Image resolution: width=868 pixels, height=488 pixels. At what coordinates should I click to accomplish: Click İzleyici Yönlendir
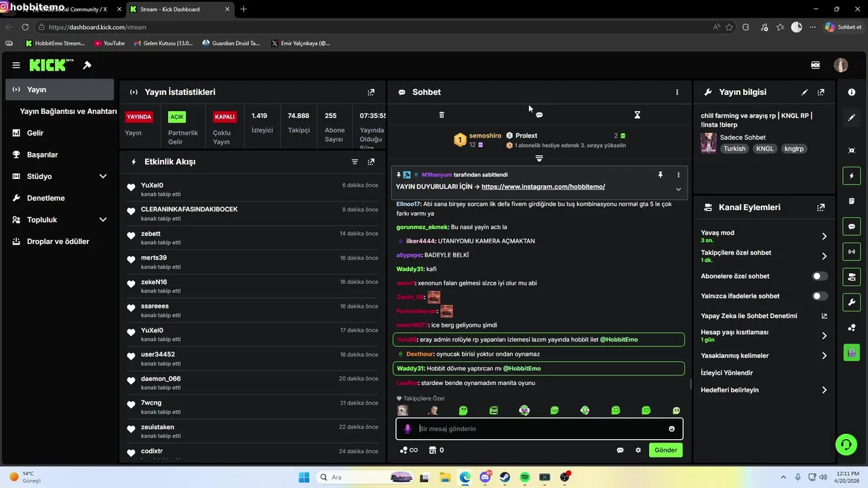(727, 373)
